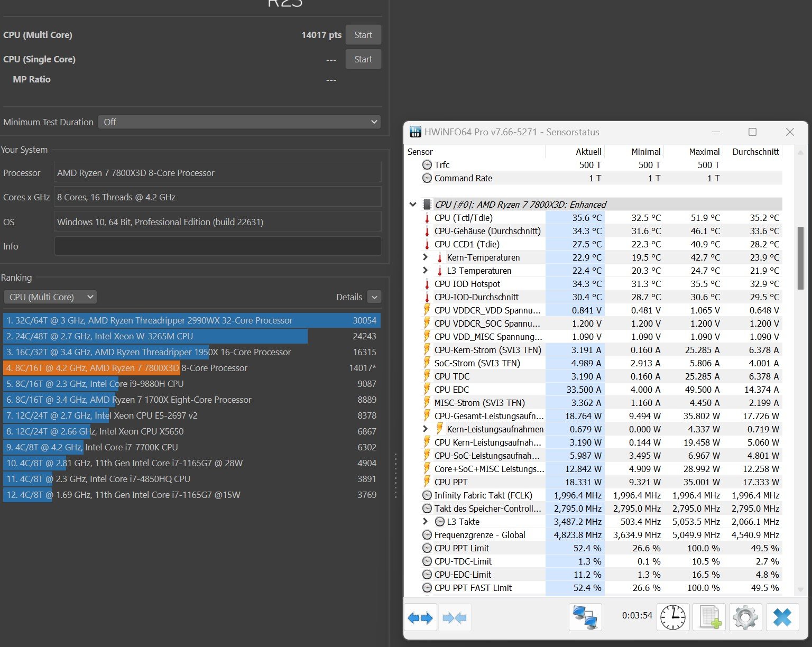Click thermometer icon of CPU CCD1 (Tdie)
This screenshot has width=812, height=647.
pos(427,244)
